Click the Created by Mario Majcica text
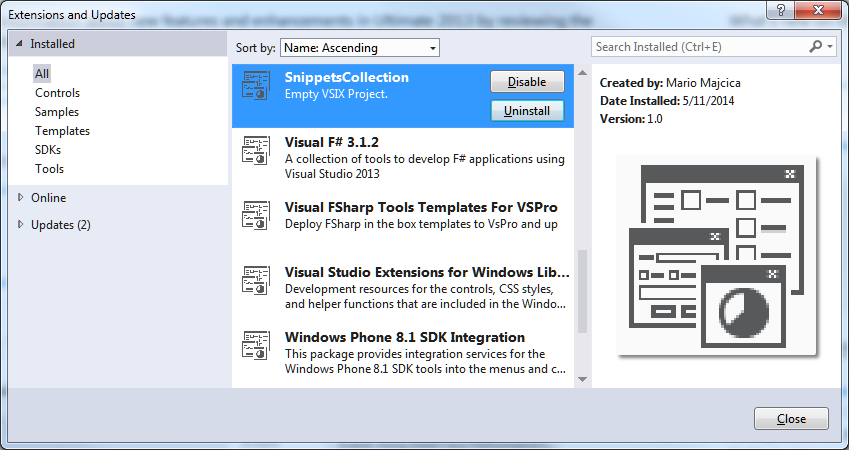Image resolution: width=849 pixels, height=450 pixels. pyautogui.click(x=670, y=83)
